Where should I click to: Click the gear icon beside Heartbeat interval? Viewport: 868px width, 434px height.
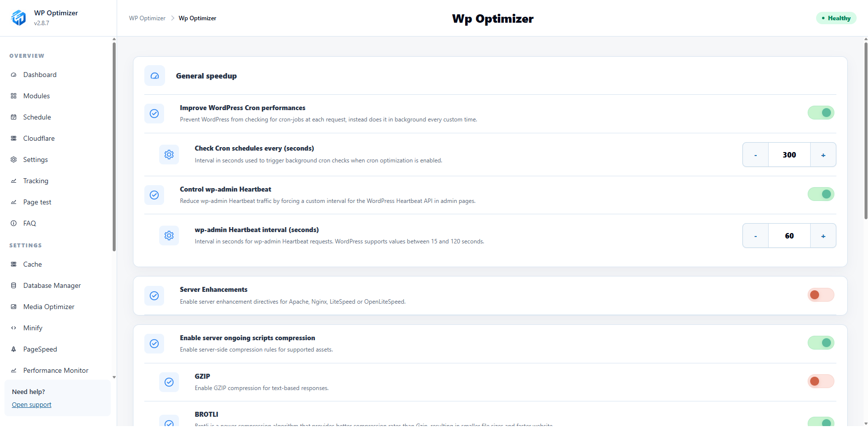click(169, 236)
